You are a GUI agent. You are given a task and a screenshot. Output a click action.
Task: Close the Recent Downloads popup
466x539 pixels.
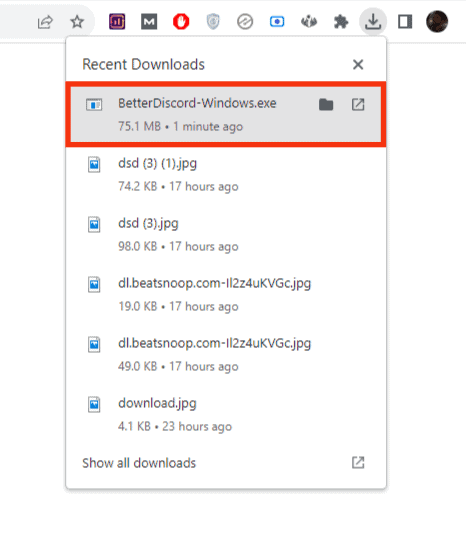(358, 64)
